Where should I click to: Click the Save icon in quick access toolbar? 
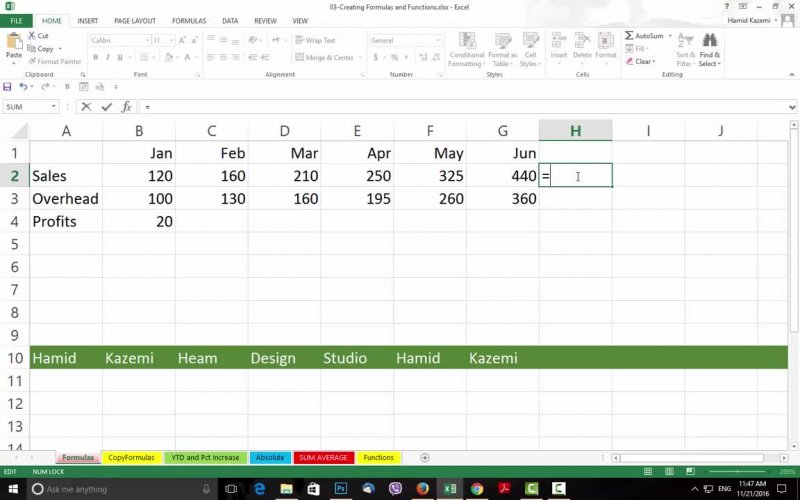[x=8, y=87]
